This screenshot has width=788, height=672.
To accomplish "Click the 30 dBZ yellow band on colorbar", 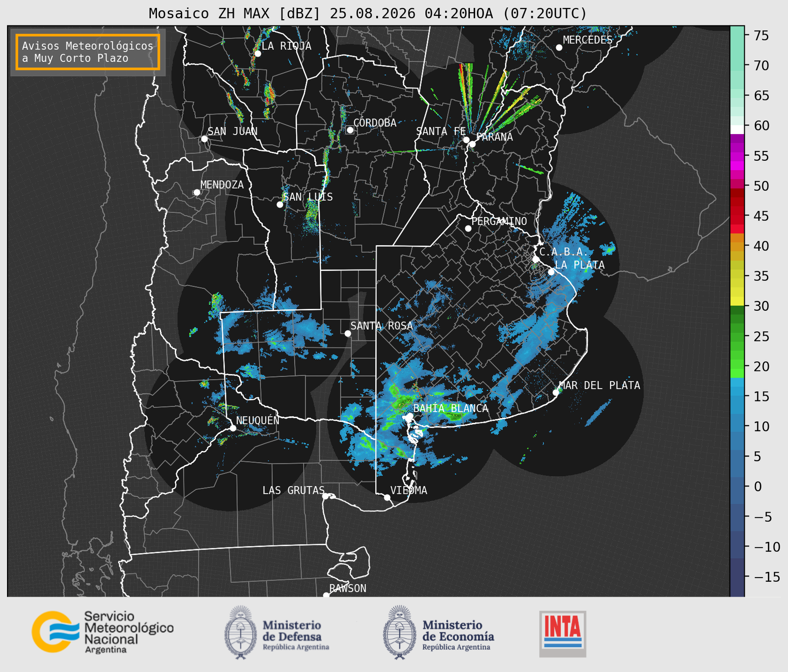I will (737, 301).
